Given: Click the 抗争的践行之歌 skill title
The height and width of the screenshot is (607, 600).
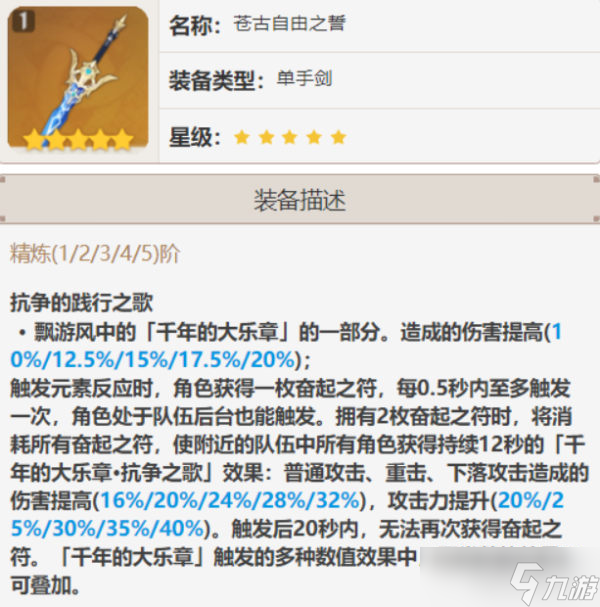Looking at the screenshot, I should point(82,302).
